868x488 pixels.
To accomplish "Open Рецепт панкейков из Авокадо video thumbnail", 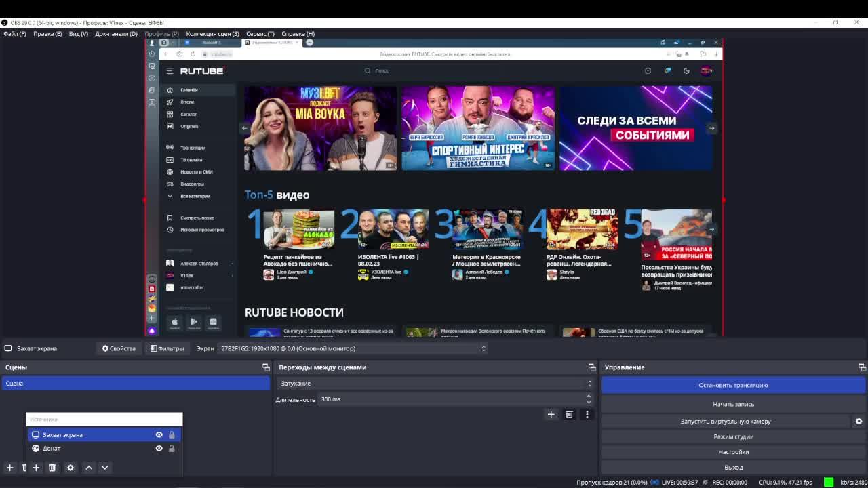I will (299, 230).
